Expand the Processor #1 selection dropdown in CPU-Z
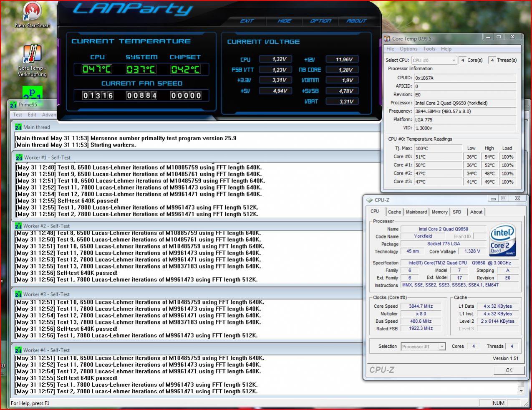532x410 pixels. click(x=442, y=347)
